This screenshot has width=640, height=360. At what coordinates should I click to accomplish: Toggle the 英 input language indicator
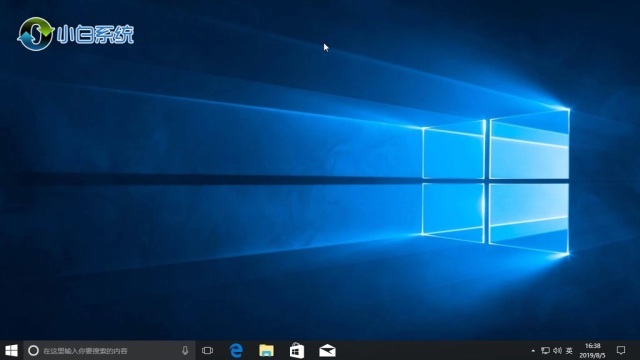pos(569,350)
